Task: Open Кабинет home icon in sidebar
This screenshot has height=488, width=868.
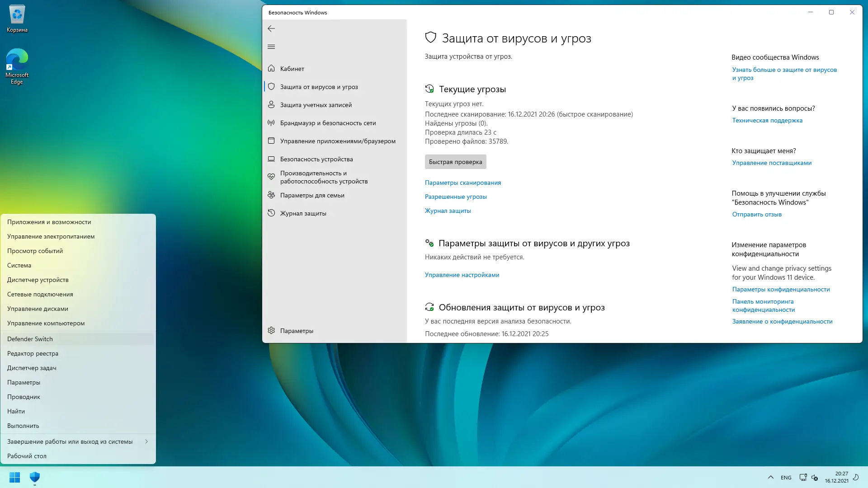Action: click(x=271, y=68)
